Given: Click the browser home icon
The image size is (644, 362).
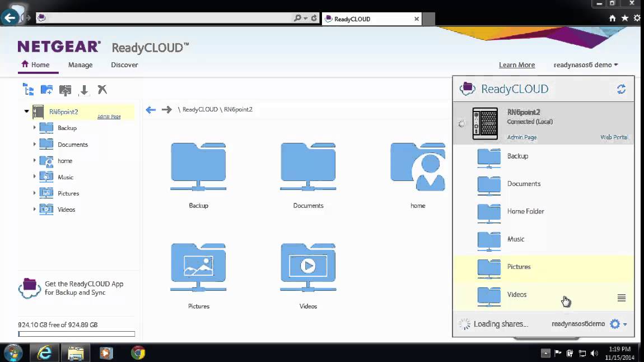Looking at the screenshot, I should pos(612,18).
